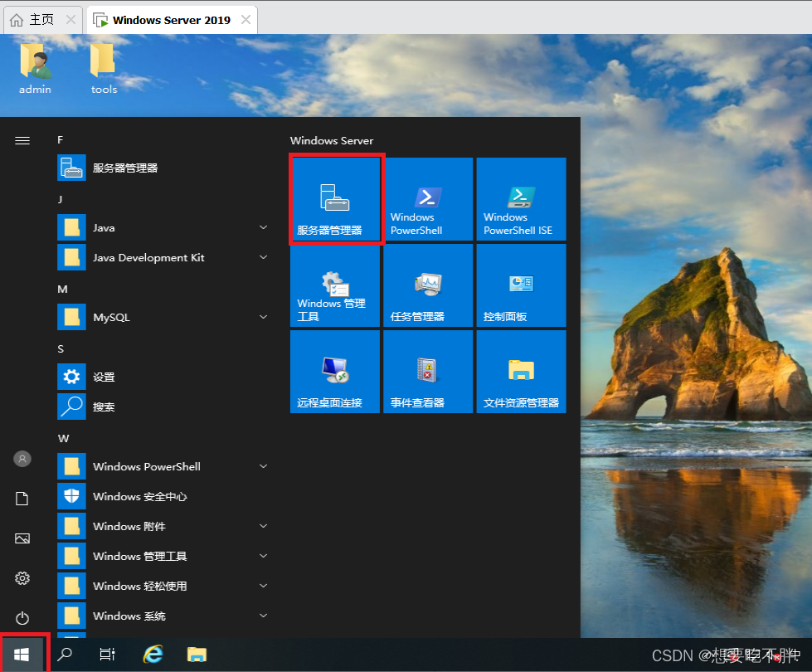Open the 服务器管理器 tile

[x=336, y=199]
